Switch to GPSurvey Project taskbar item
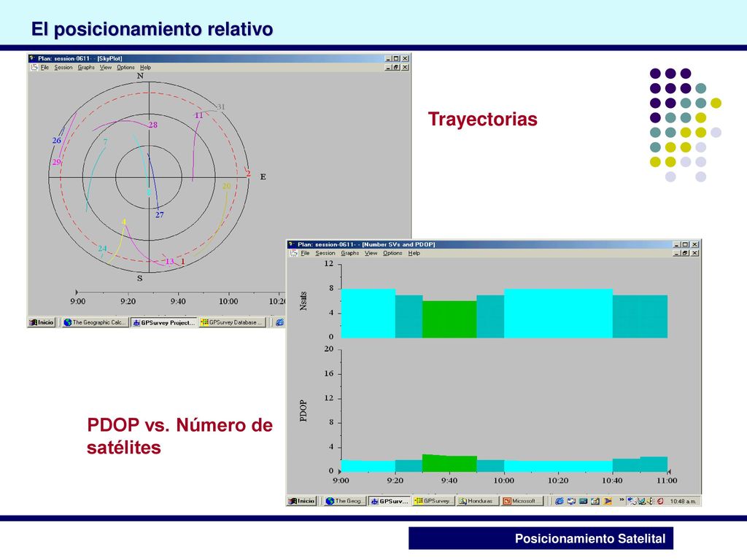The height and width of the screenshot is (560, 747). [x=164, y=322]
